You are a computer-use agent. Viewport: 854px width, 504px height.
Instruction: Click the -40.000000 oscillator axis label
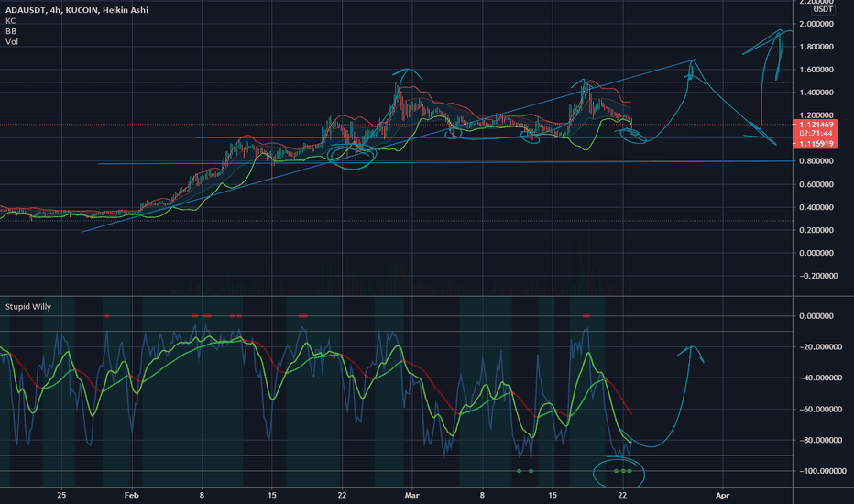point(821,378)
